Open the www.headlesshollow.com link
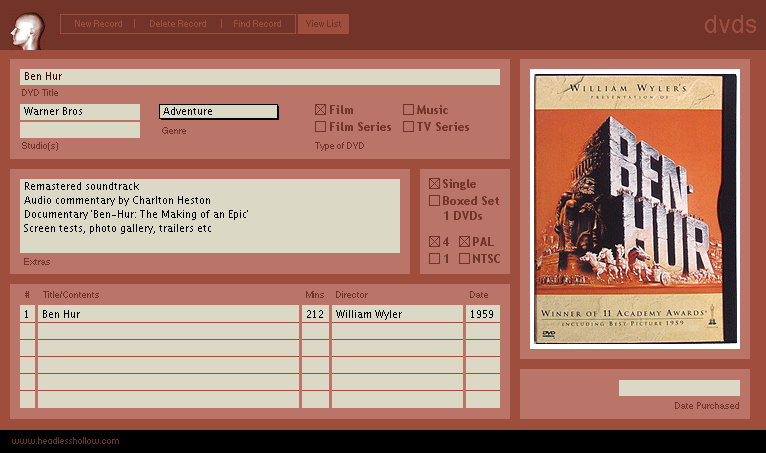This screenshot has width=766, height=453. [65, 441]
